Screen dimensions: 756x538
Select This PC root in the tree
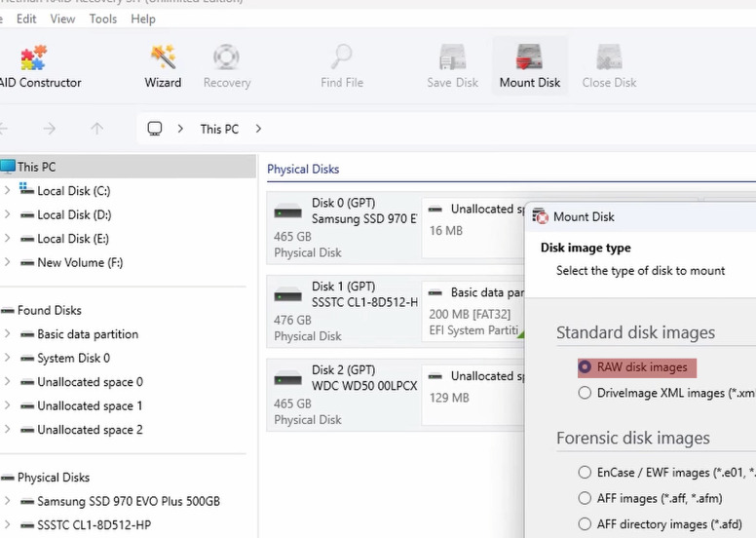pos(128,167)
